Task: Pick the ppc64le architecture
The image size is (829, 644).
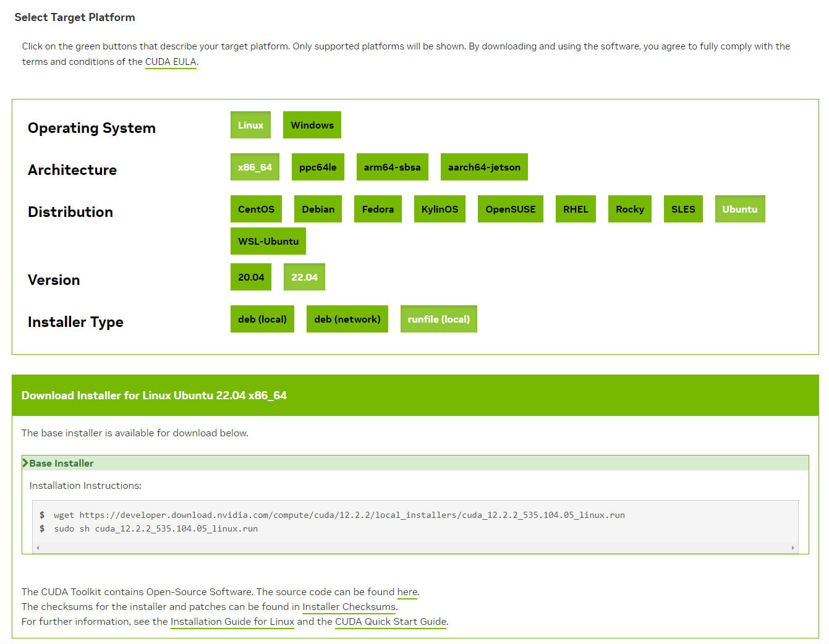Action: click(x=318, y=167)
